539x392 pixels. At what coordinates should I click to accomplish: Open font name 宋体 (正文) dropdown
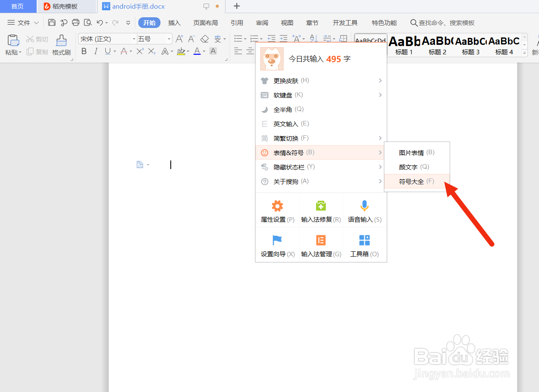134,39
